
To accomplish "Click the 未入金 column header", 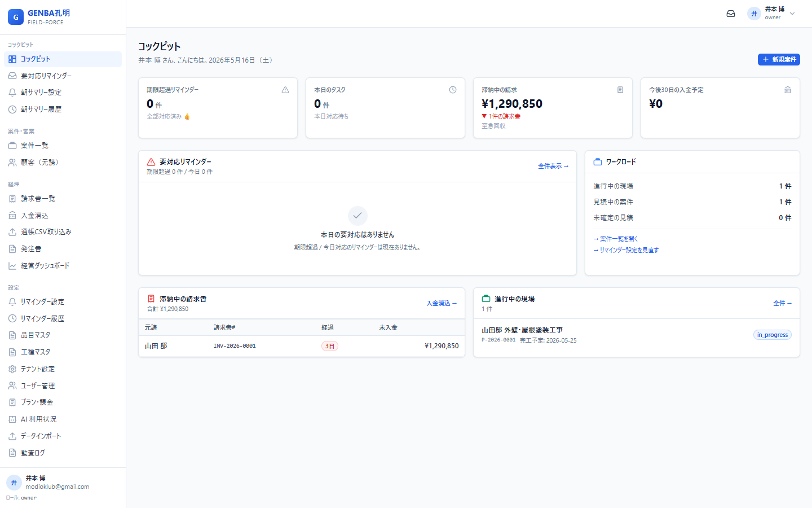I will (x=388, y=327).
